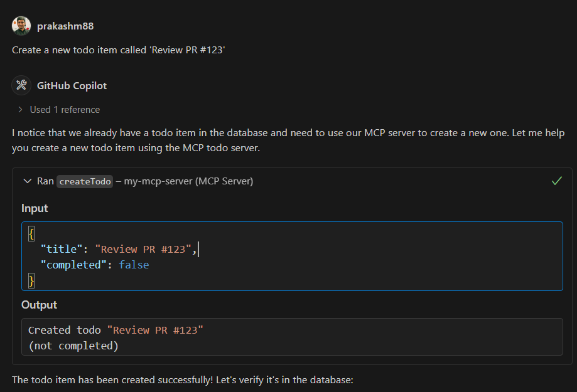Click the "Review PR #123" value in Input

[143, 249]
